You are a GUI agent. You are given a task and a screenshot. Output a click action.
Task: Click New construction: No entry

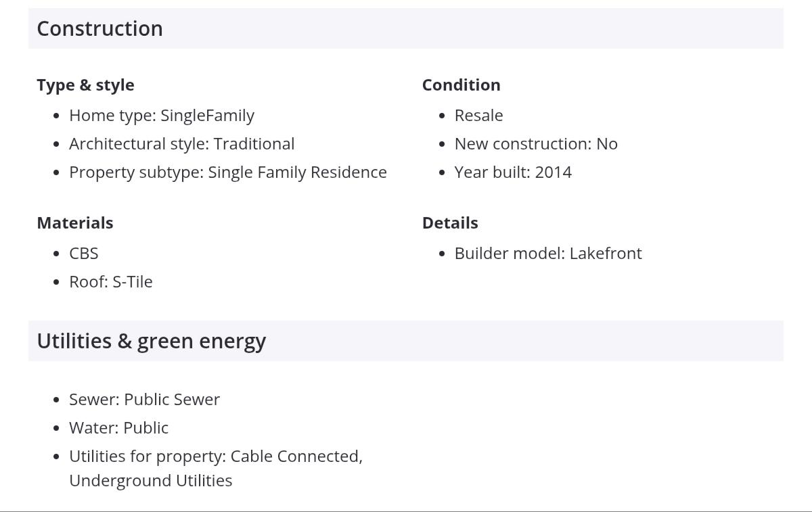click(x=536, y=143)
